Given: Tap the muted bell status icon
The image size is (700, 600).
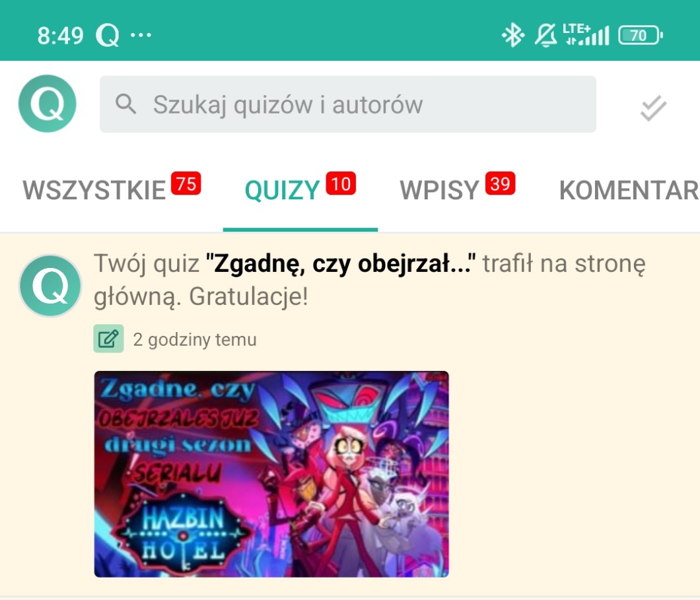Looking at the screenshot, I should tap(545, 35).
